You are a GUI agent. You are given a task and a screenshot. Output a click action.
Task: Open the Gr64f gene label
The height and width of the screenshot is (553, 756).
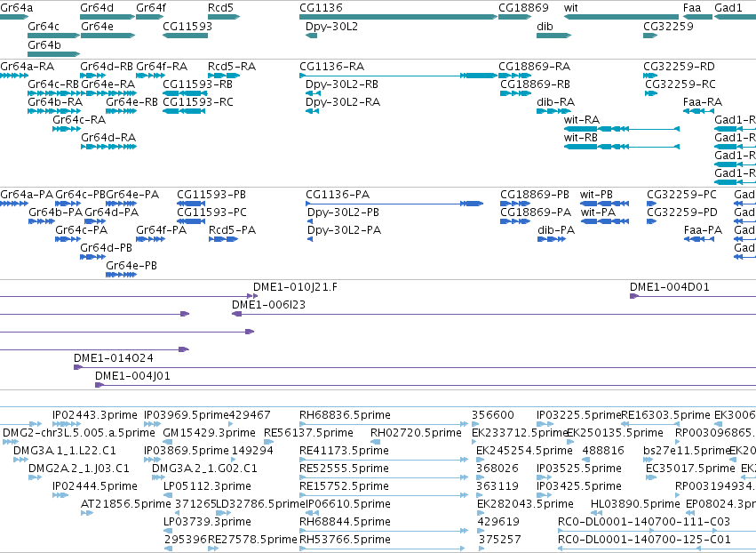click(151, 8)
